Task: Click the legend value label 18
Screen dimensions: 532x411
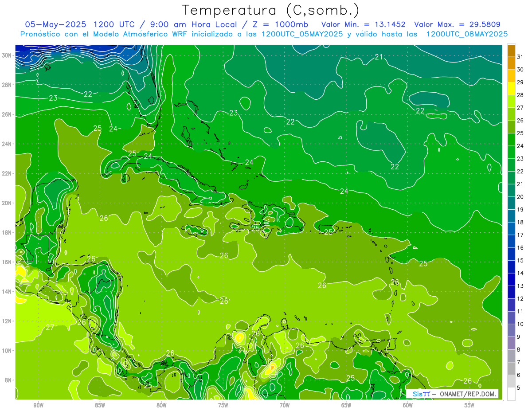Action: 520,222
